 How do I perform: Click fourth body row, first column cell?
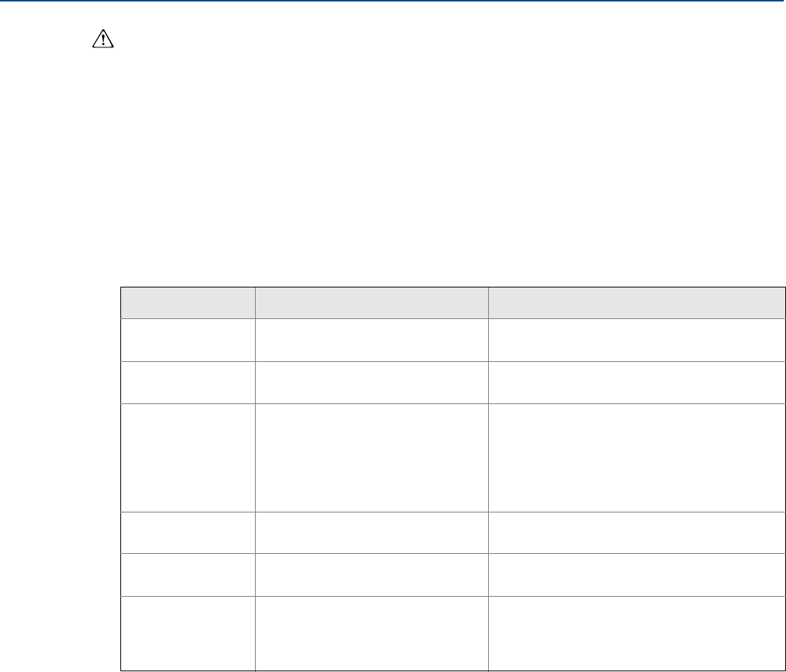pyautogui.click(x=188, y=533)
